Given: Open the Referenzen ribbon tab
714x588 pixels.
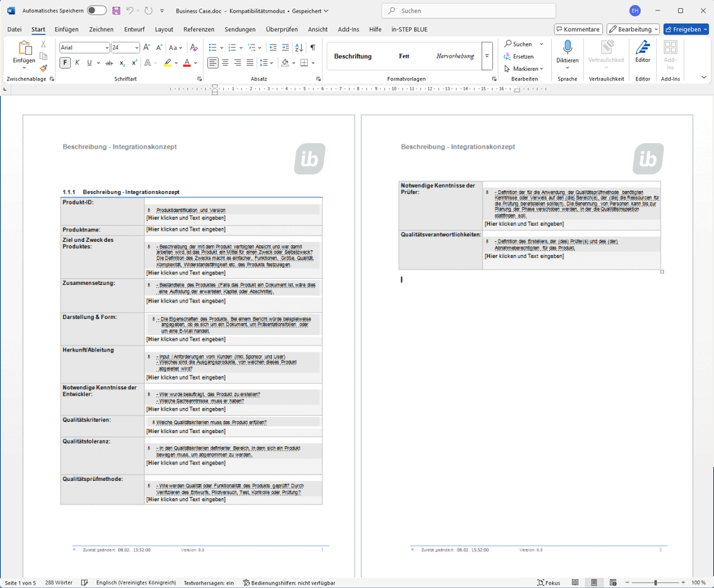Looking at the screenshot, I should [199, 29].
